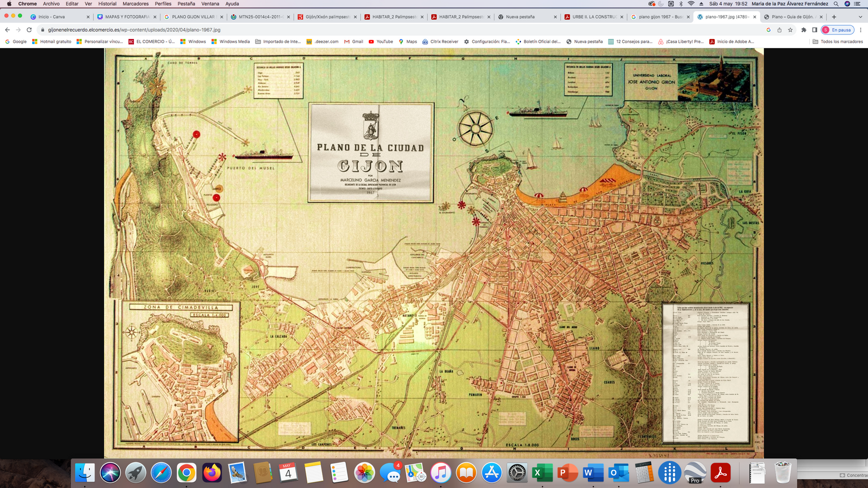
Task: Open the Marcadores menu
Action: 136,4
